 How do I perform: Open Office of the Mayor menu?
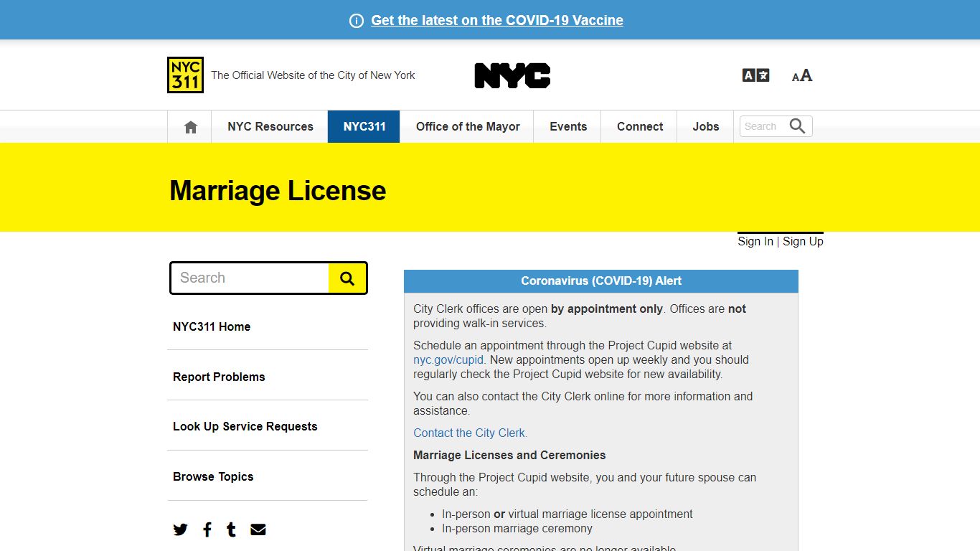tap(468, 126)
